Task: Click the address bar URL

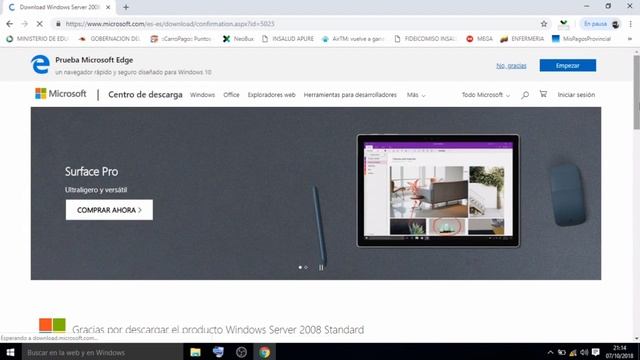Action: [x=170, y=24]
